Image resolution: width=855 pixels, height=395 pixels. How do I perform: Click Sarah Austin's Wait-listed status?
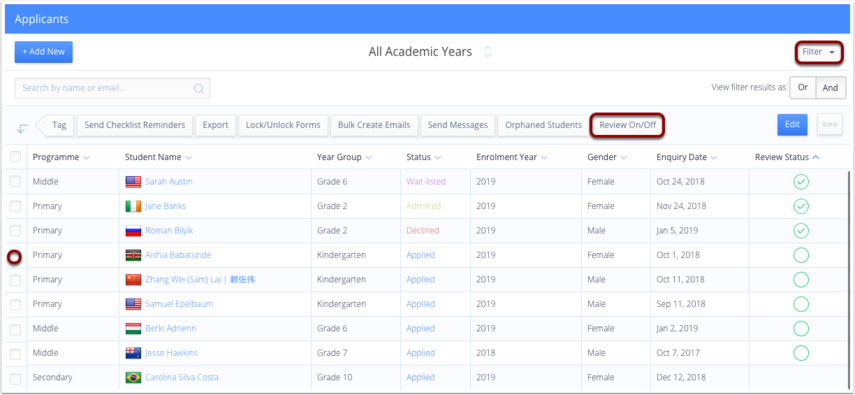tap(426, 182)
